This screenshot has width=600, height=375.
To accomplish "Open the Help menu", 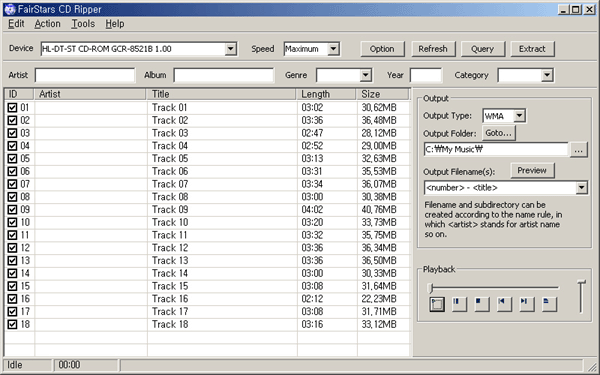I will [115, 24].
